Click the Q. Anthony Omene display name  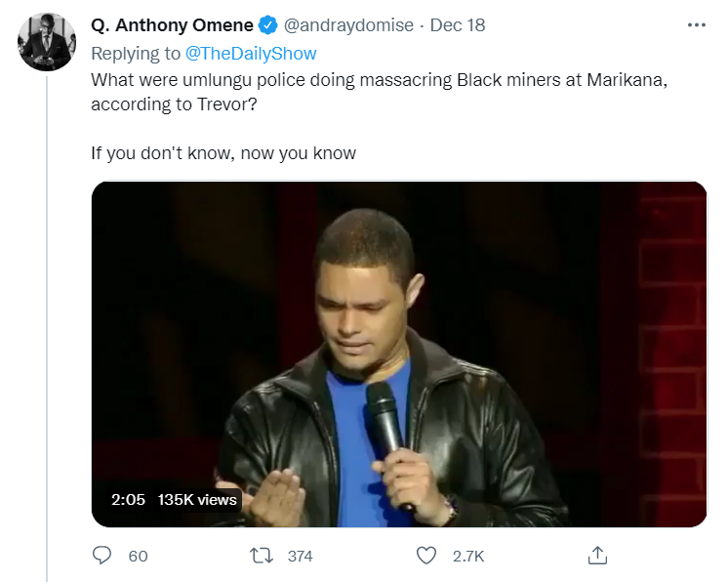[x=172, y=25]
